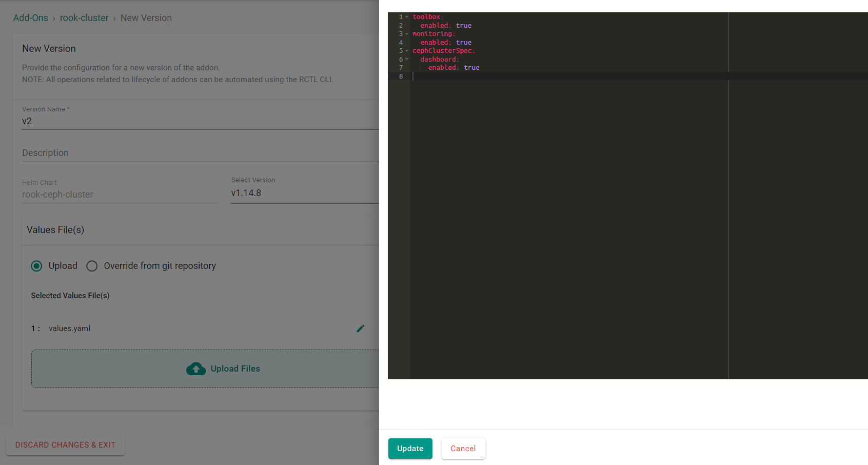The height and width of the screenshot is (465, 868).
Task: Go to Add-Ons breadcrumb
Action: pos(31,18)
